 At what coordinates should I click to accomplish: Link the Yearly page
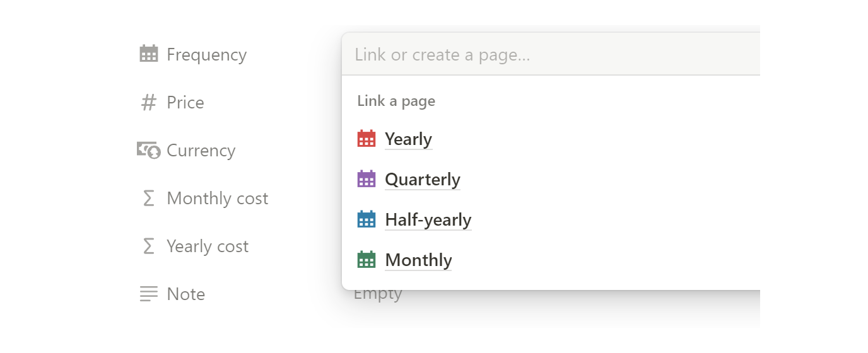tap(408, 139)
